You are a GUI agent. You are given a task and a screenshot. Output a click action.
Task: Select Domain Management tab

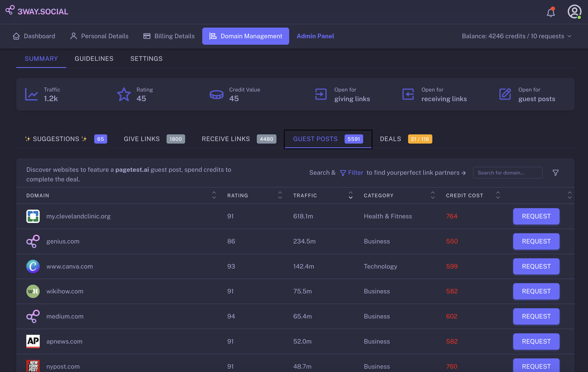tap(245, 36)
